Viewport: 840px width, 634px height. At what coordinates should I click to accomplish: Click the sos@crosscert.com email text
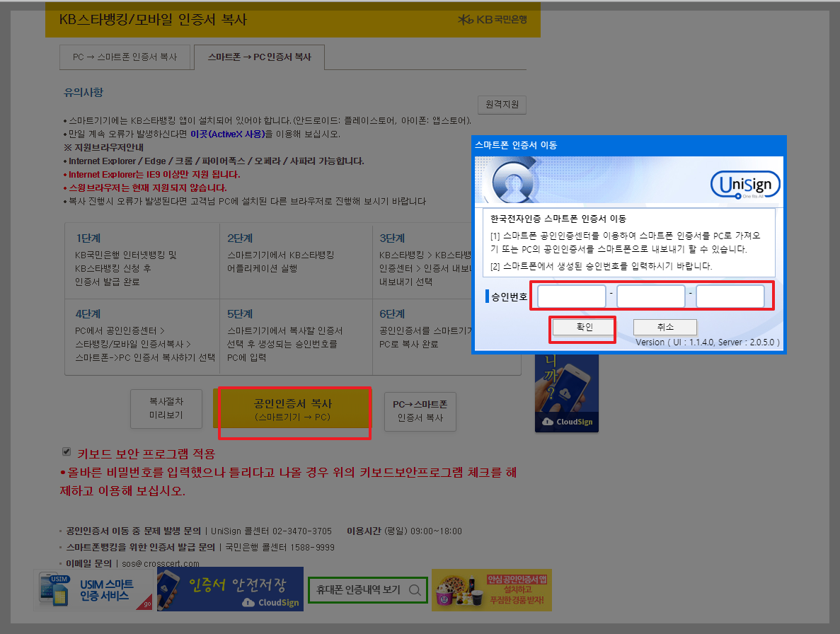(x=160, y=563)
